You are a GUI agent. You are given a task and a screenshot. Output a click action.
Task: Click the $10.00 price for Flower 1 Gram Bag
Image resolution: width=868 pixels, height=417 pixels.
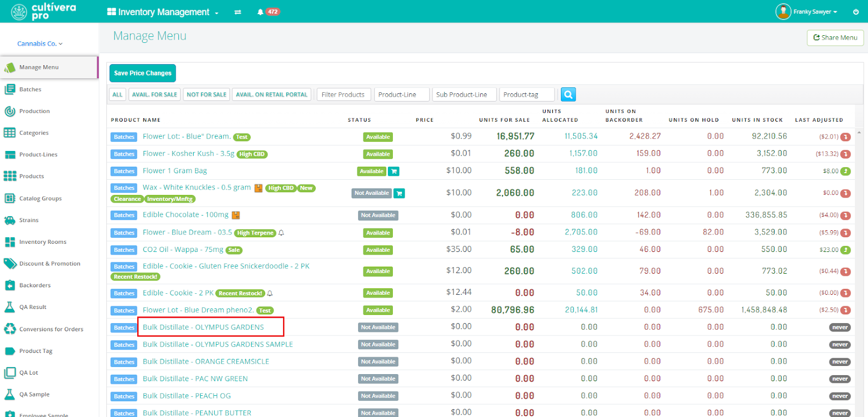(x=459, y=170)
